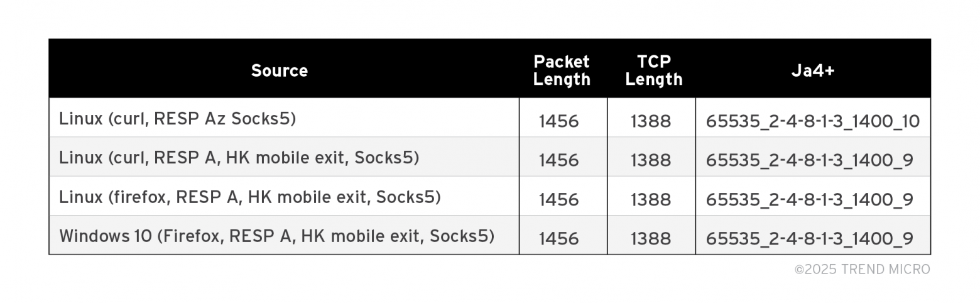Click the Packet Length column header
This screenshot has width=980, height=303.
(x=562, y=70)
